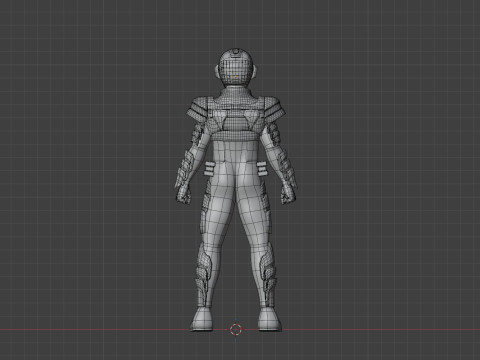Select the orange origin point on the helmet

click(x=236, y=76)
